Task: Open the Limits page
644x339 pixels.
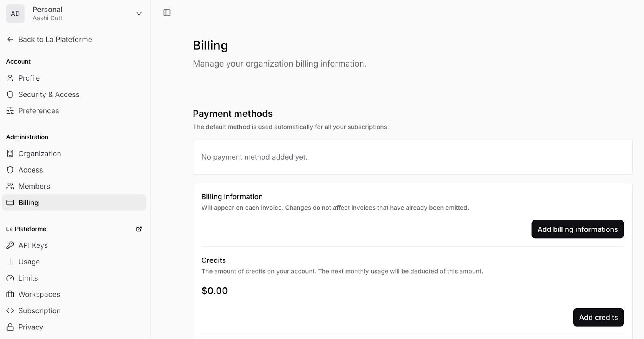Action: (28, 278)
